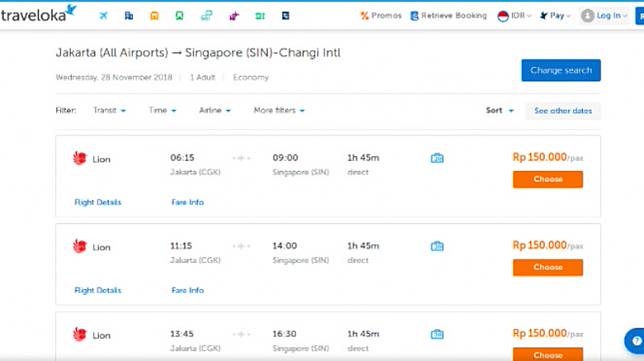Screen dimensions: 644x361
Task: Expand the Transit filter dropdown
Action: click(x=109, y=110)
